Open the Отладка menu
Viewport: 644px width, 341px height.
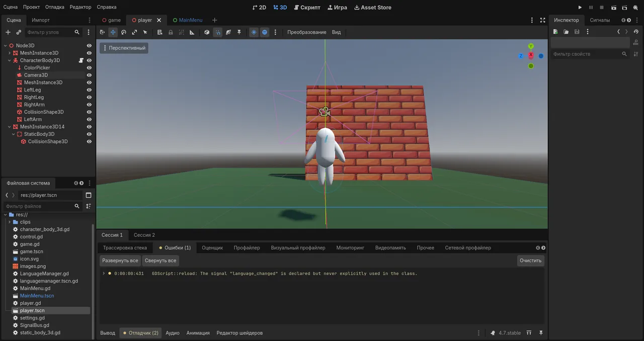(54, 7)
